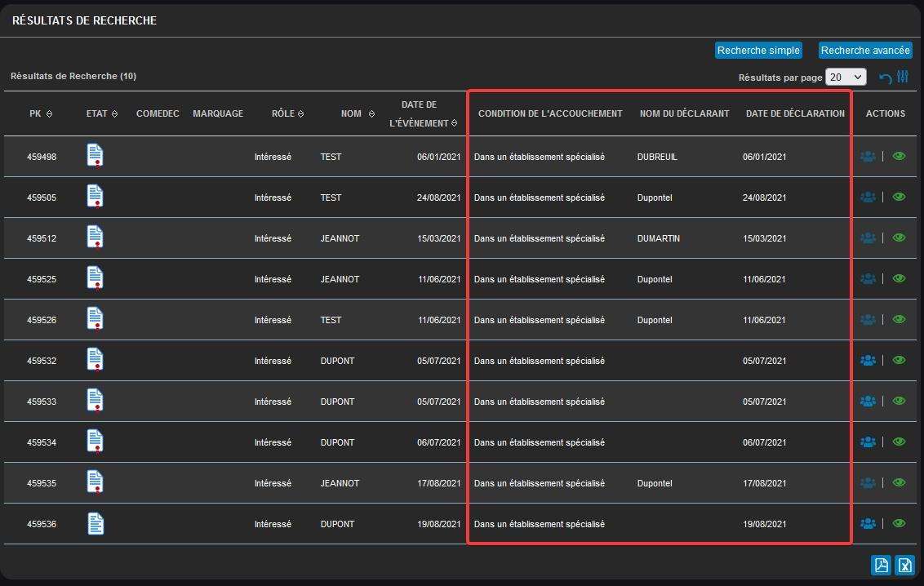
Task: Export results to Excel file
Action: (904, 565)
